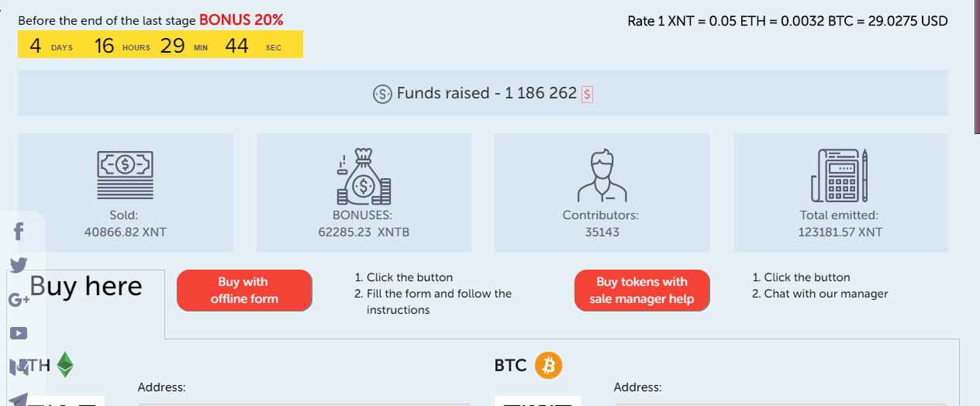Click the ETH address input field

coord(304,403)
